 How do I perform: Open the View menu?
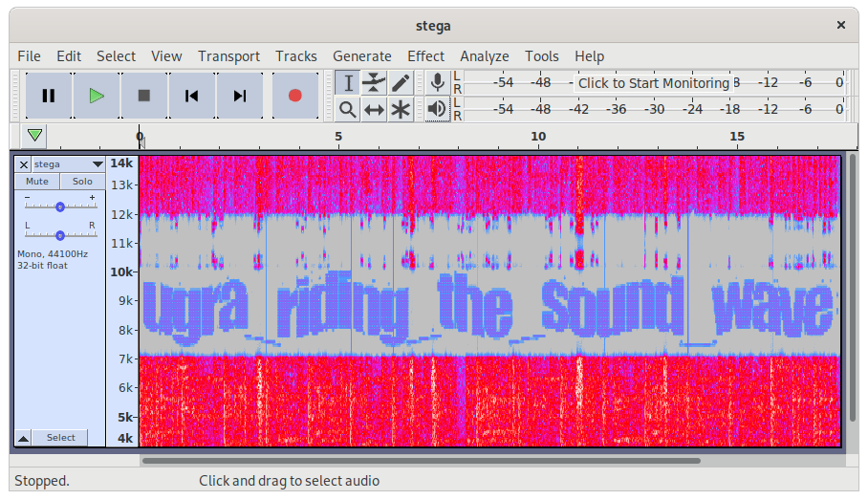click(166, 56)
